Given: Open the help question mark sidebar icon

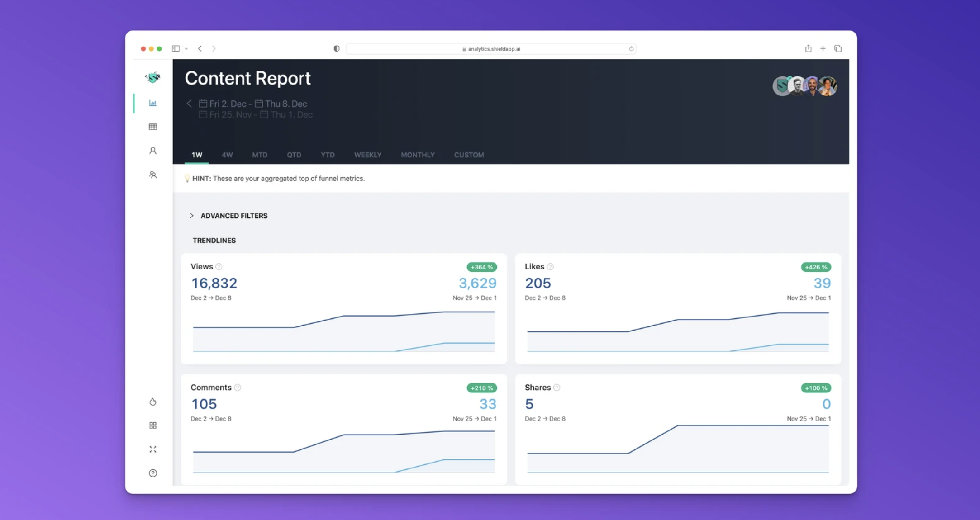Looking at the screenshot, I should [x=153, y=473].
